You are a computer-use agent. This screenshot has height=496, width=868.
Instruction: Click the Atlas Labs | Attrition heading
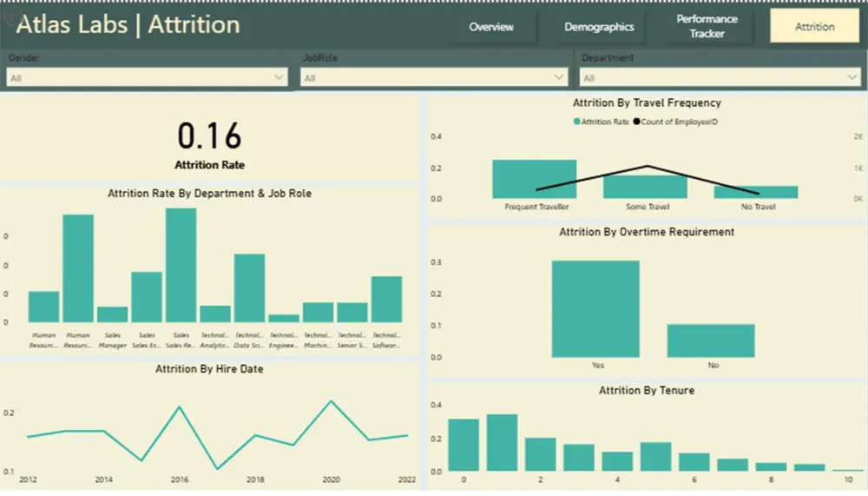(x=128, y=25)
